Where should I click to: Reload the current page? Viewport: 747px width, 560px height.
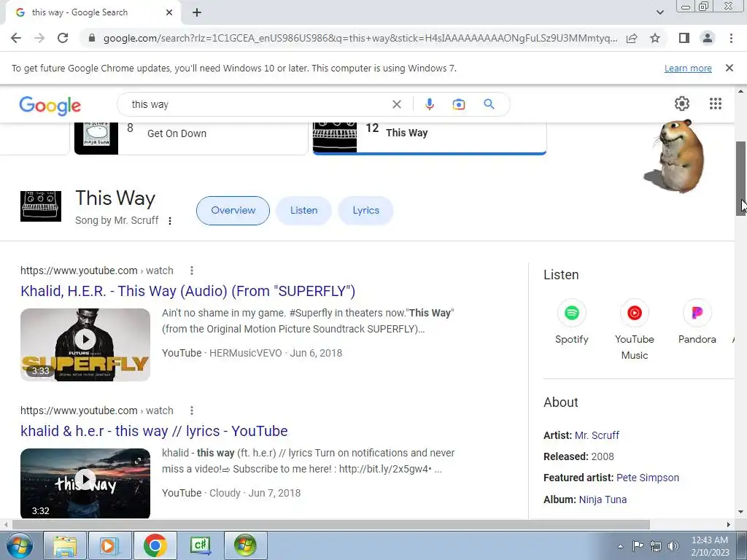tap(63, 38)
